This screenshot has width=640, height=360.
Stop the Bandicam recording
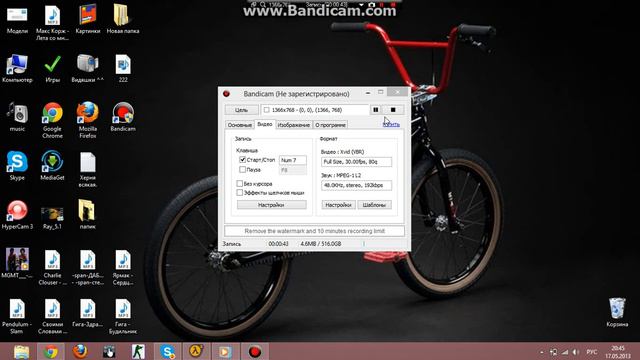pos(393,110)
